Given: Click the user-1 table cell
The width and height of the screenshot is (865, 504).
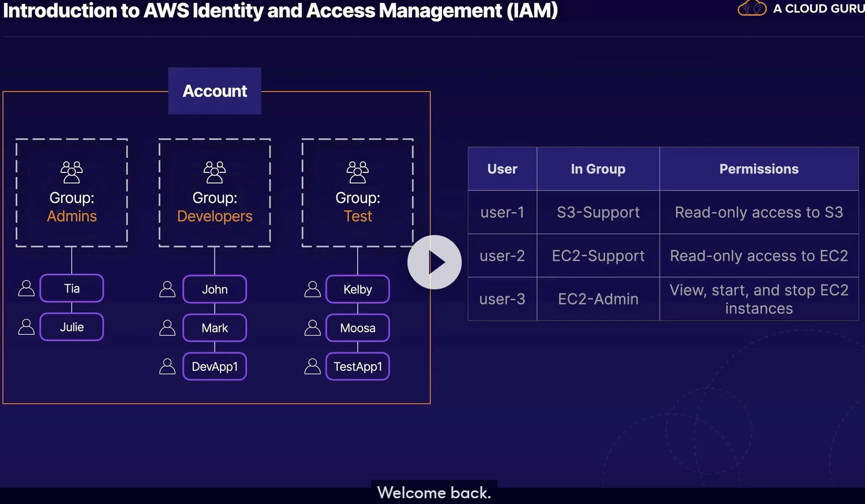Looking at the screenshot, I should pos(502,212).
